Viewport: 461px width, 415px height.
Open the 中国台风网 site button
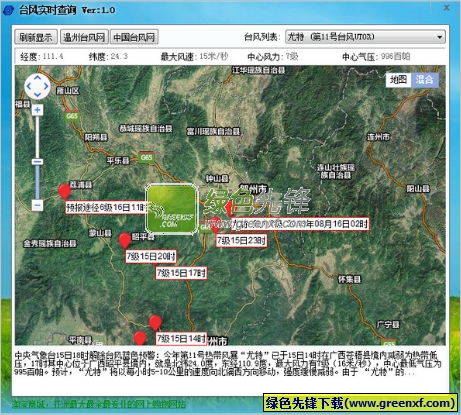pos(134,37)
